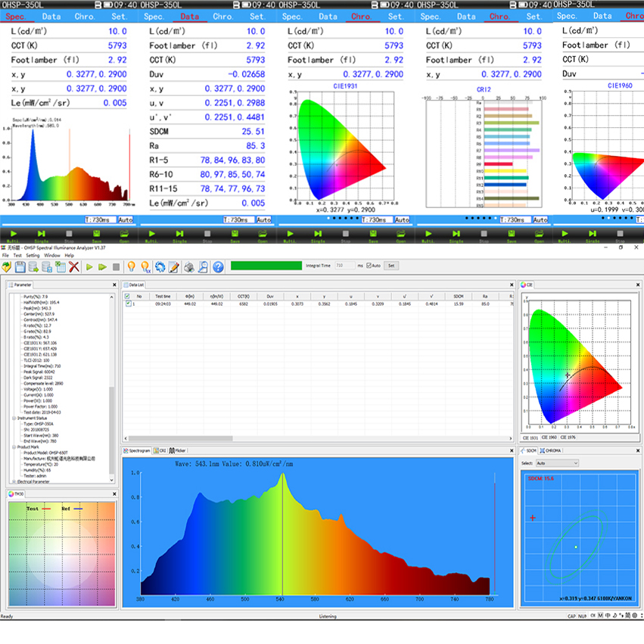644x644 pixels.
Task: Switch to the Flicker tab
Action: [179, 450]
